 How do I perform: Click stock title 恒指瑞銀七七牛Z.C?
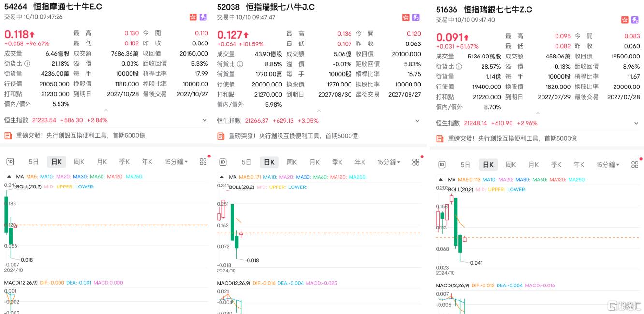point(498,9)
